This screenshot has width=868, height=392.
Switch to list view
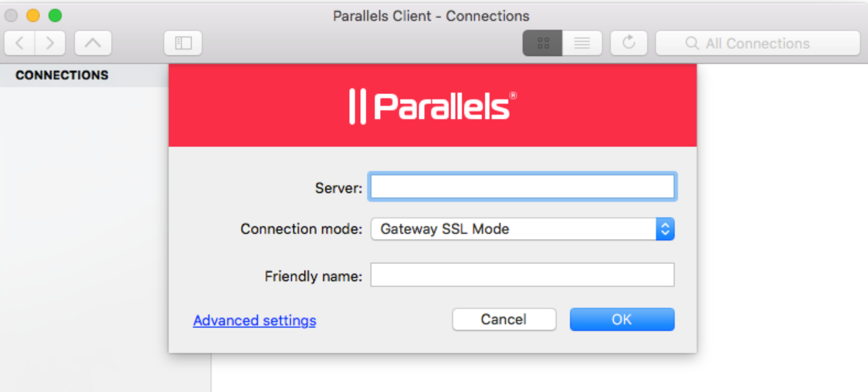(x=582, y=43)
